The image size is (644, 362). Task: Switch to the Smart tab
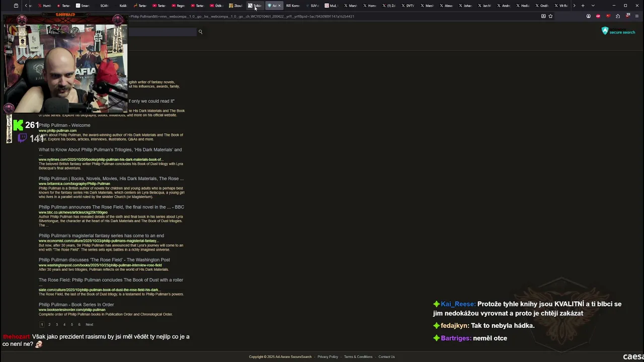click(x=83, y=6)
